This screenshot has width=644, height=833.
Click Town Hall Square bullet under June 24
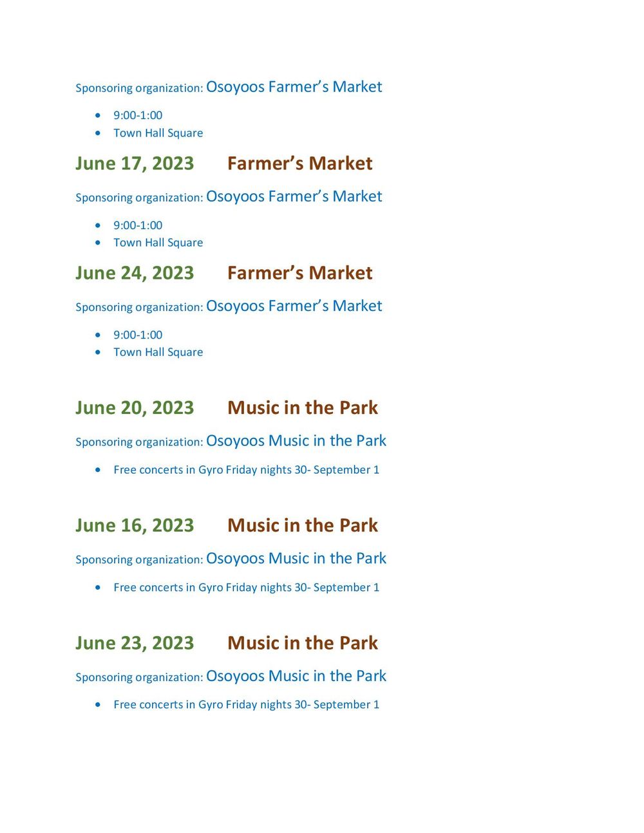(158, 352)
